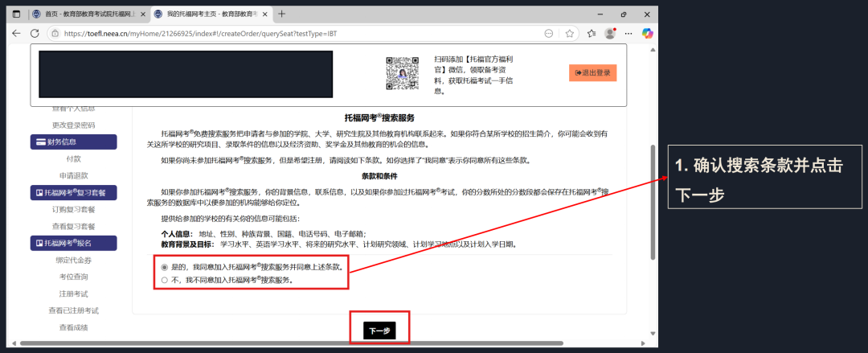The image size is (868, 353).
Task: Go back to previous page
Action: (16, 33)
